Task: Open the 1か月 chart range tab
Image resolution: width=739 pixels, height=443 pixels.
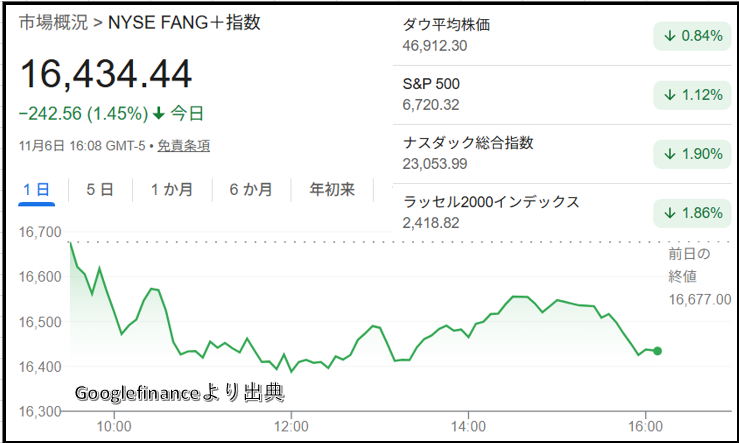Action: click(x=172, y=189)
